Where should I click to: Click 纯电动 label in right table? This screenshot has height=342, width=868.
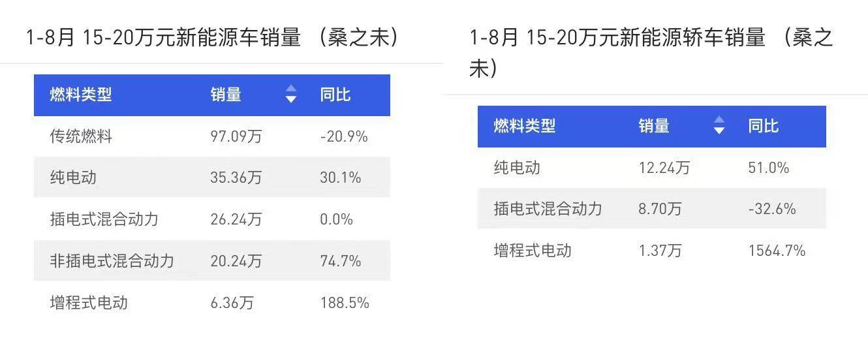517,168
